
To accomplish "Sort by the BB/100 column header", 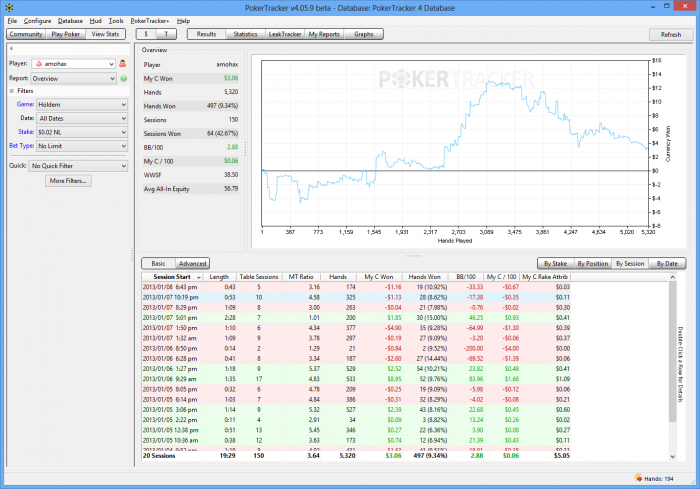I will click(466, 277).
